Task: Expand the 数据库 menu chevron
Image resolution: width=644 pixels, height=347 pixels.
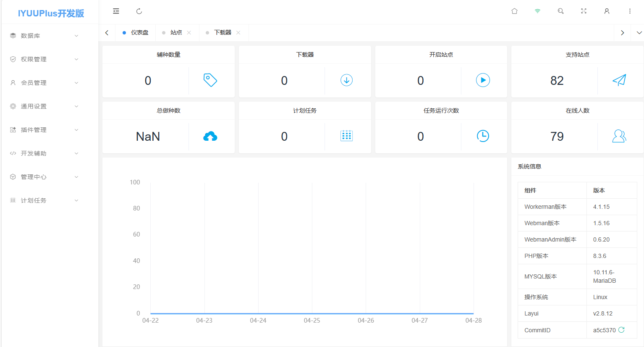Action: pos(76,36)
